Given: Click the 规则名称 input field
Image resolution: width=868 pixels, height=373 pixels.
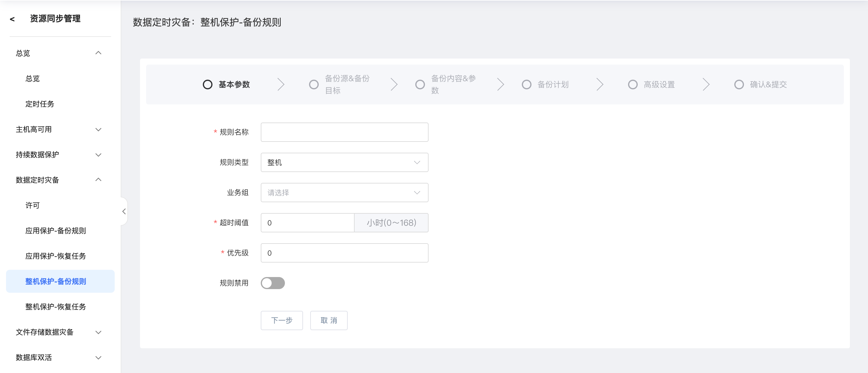Looking at the screenshot, I should pyautogui.click(x=344, y=132).
